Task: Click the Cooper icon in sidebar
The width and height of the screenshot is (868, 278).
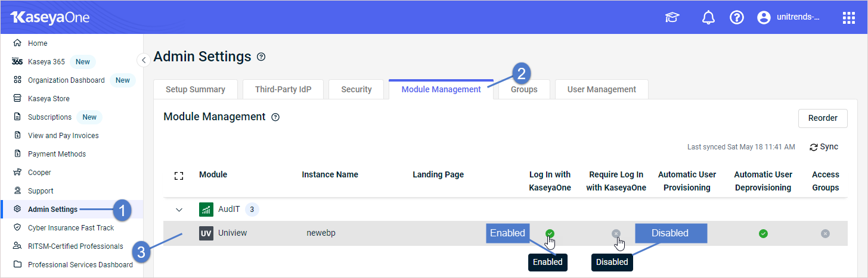Action: pyautogui.click(x=17, y=172)
